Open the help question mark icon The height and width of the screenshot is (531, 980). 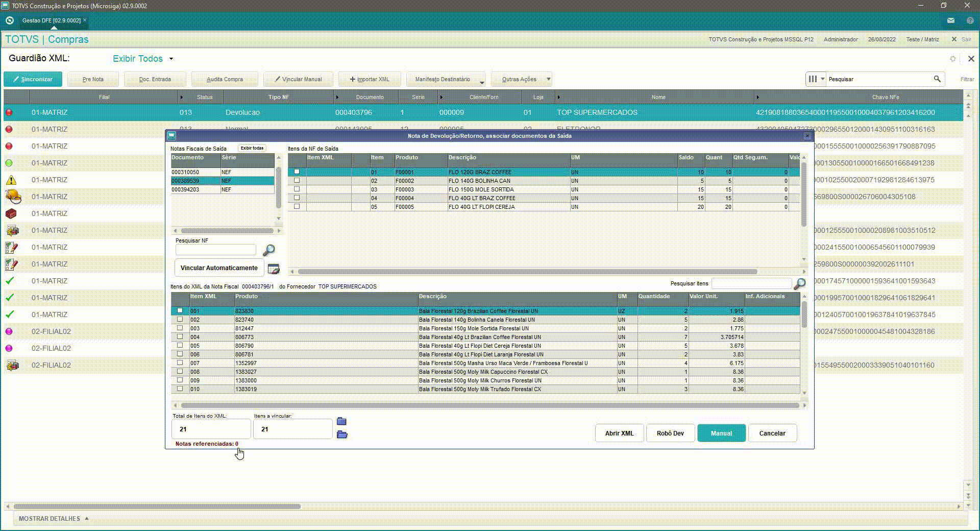click(x=970, y=20)
